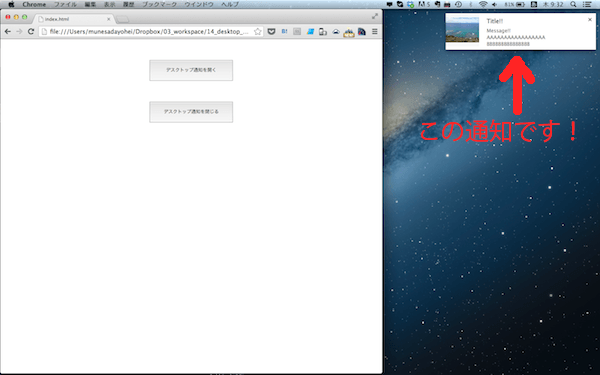This screenshot has height=375, width=600.
Task: Open the ブックマーク menu
Action: pyautogui.click(x=160, y=4)
